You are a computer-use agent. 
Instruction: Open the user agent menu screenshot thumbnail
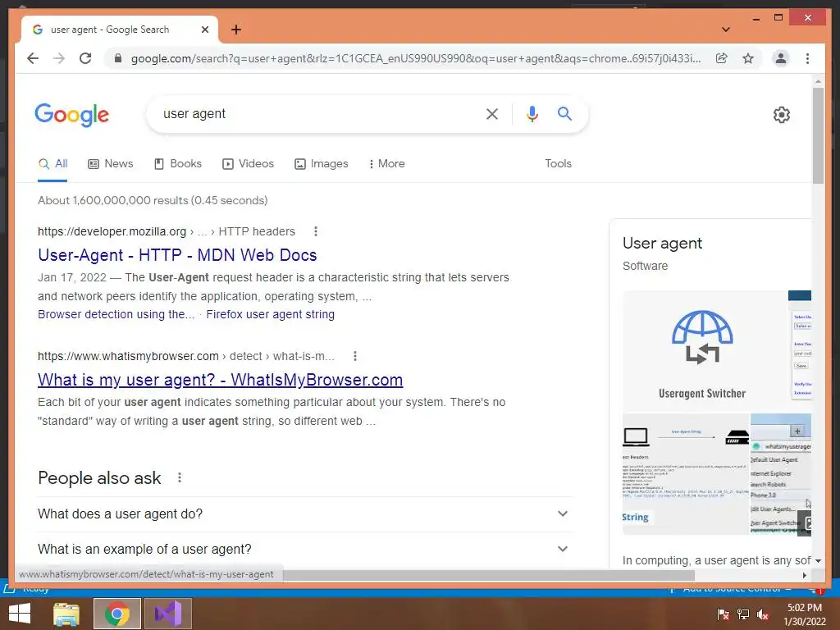[x=781, y=474]
